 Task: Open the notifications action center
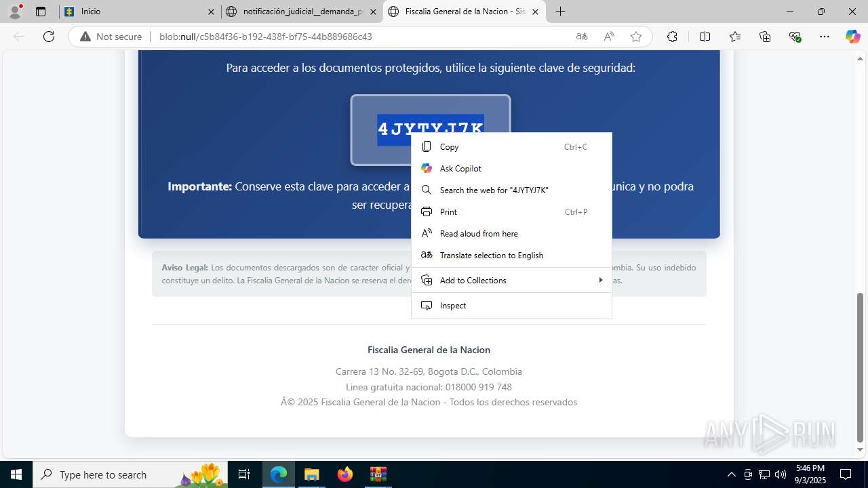point(846,474)
